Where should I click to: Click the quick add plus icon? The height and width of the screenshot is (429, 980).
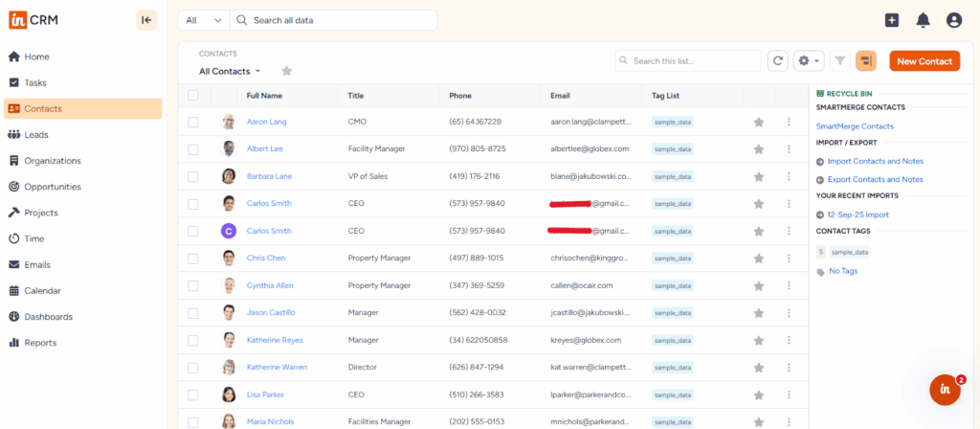[892, 20]
